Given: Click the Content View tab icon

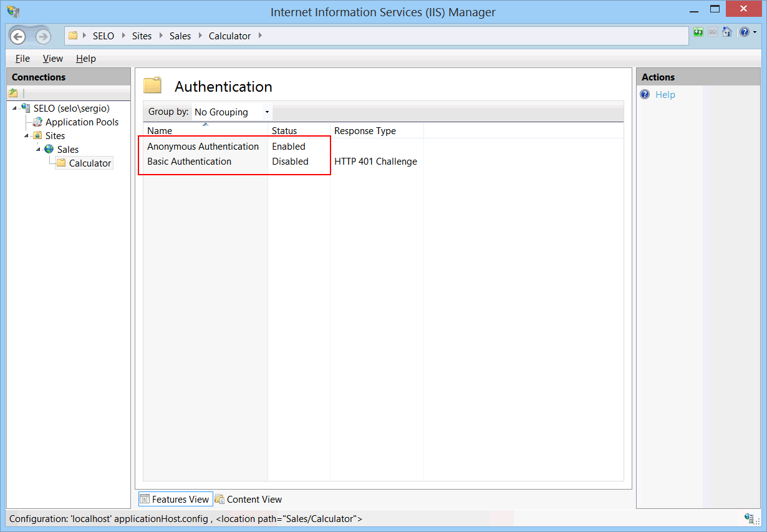Looking at the screenshot, I should (x=219, y=499).
